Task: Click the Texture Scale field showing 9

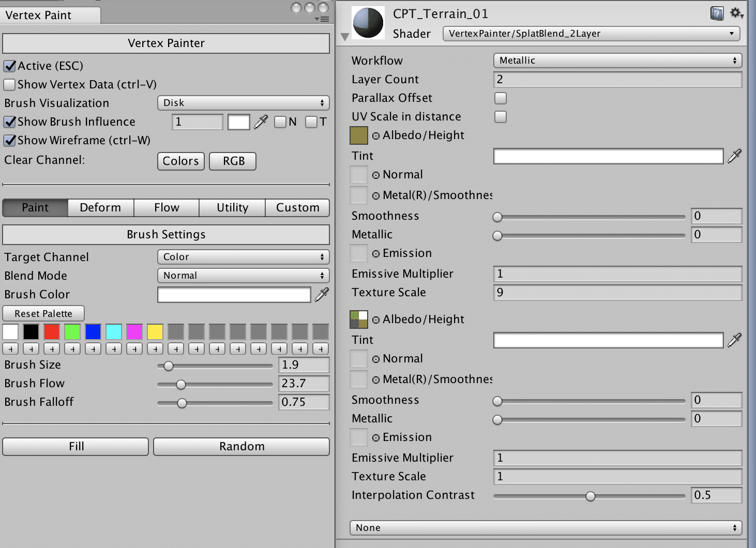Action: point(617,293)
